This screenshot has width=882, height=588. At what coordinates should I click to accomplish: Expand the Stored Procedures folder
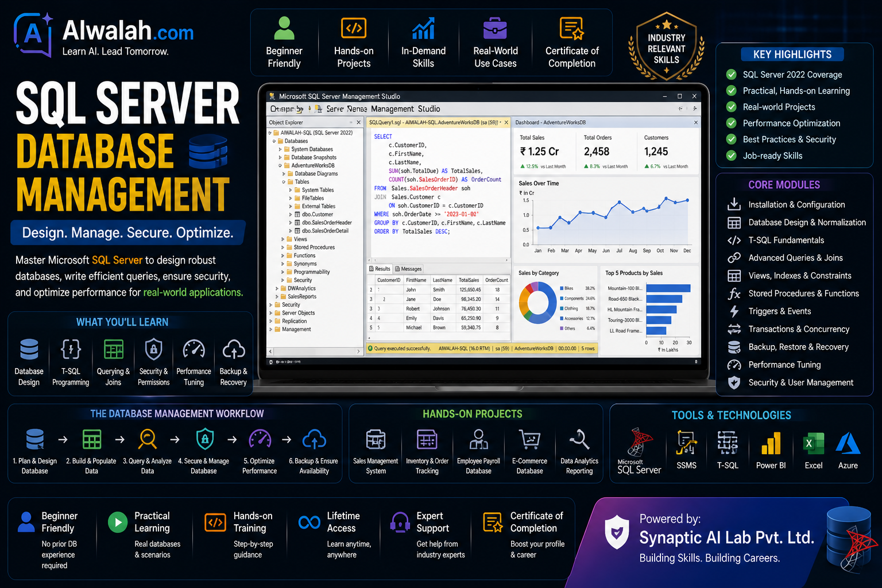click(x=283, y=247)
